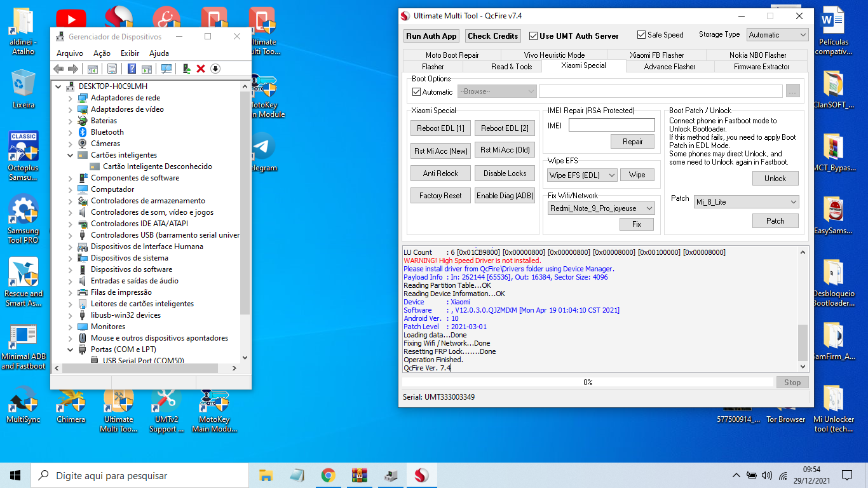Screen dimensions: 868x488
Task: Open Google Chrome from the taskbar
Action: 328,475
